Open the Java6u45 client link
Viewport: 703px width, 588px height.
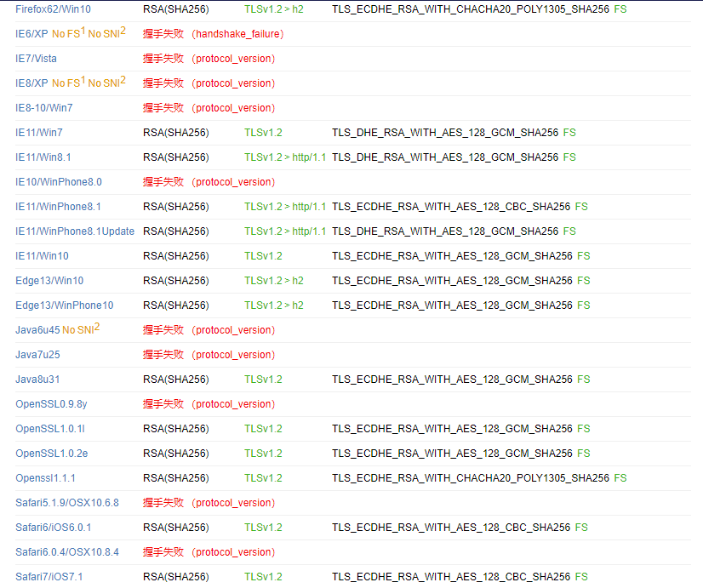[x=37, y=330]
